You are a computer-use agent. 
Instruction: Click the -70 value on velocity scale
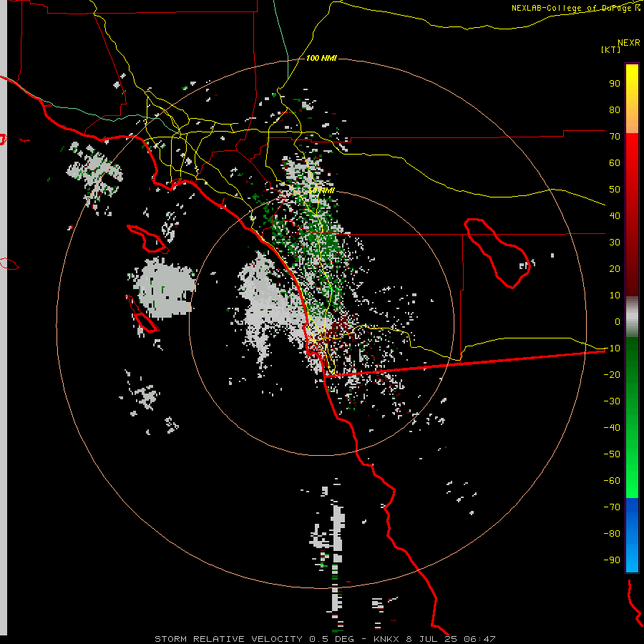tap(612, 507)
